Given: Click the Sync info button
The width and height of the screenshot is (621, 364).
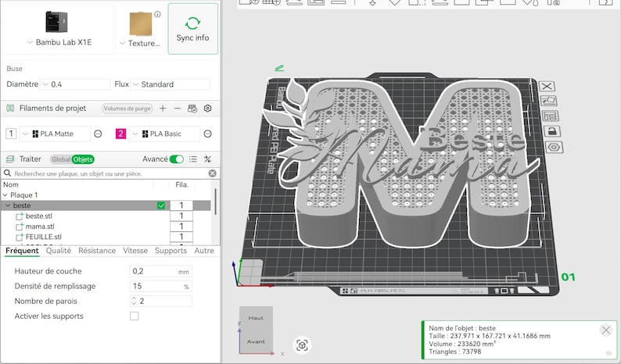Looking at the screenshot, I should tap(193, 29).
